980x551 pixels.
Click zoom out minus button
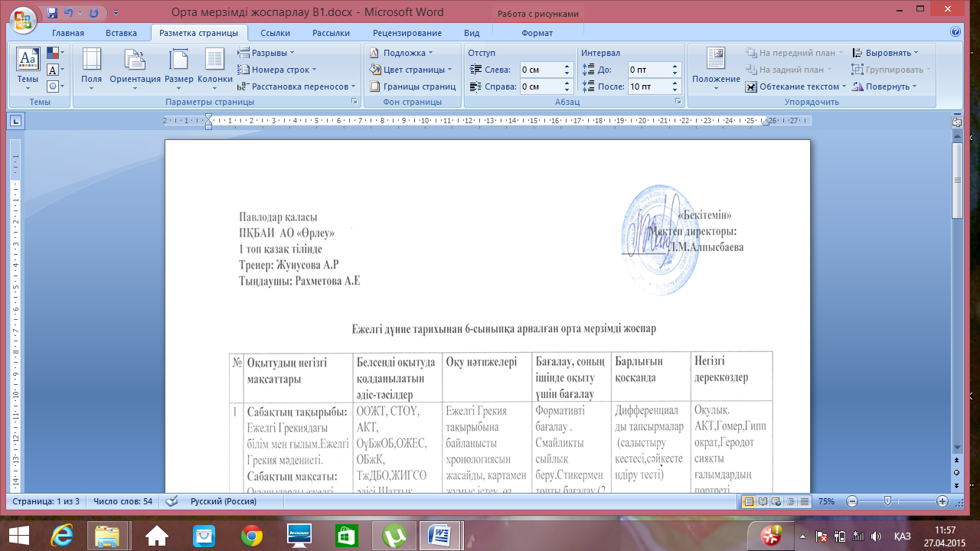pyautogui.click(x=851, y=501)
